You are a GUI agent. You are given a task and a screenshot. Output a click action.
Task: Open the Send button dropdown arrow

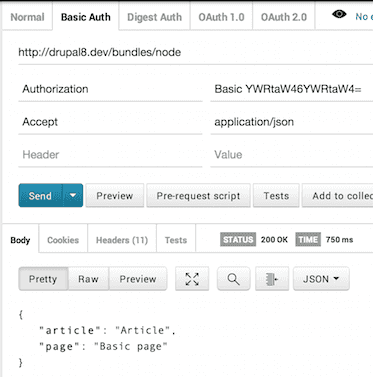73,196
